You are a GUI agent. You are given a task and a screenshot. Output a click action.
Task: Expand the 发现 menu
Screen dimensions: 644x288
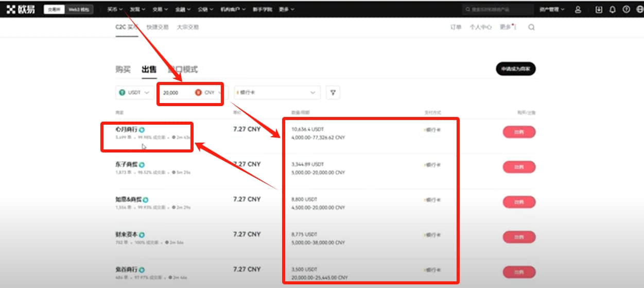click(137, 9)
